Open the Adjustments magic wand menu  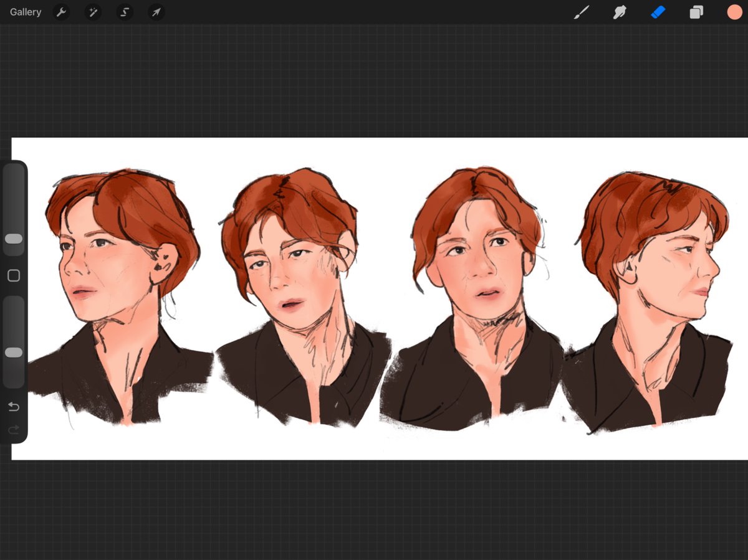(x=93, y=12)
